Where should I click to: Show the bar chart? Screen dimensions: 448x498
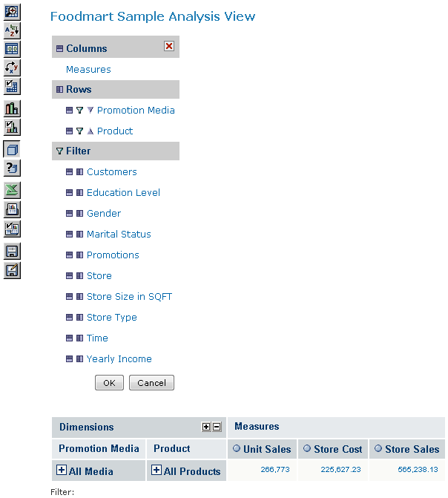[12, 108]
